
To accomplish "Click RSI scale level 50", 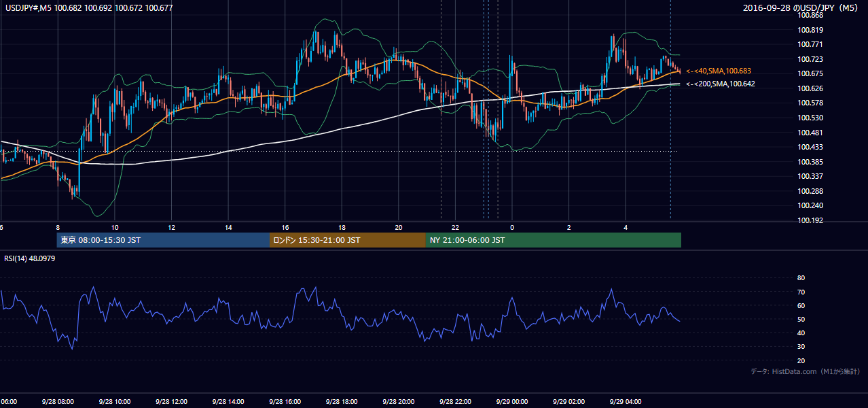I will 801,320.
